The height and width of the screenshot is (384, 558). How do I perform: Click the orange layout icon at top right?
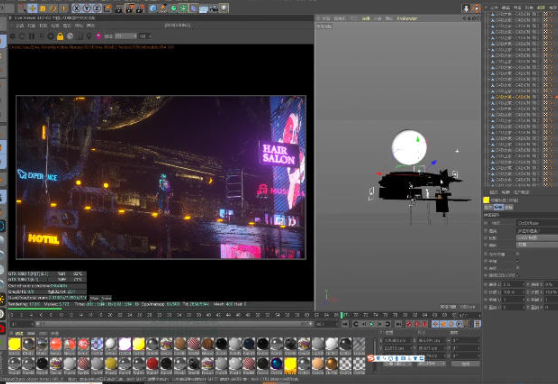pyautogui.click(x=476, y=8)
